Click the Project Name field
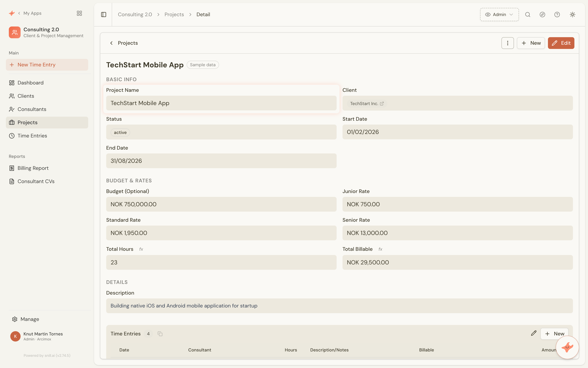 pyautogui.click(x=221, y=103)
